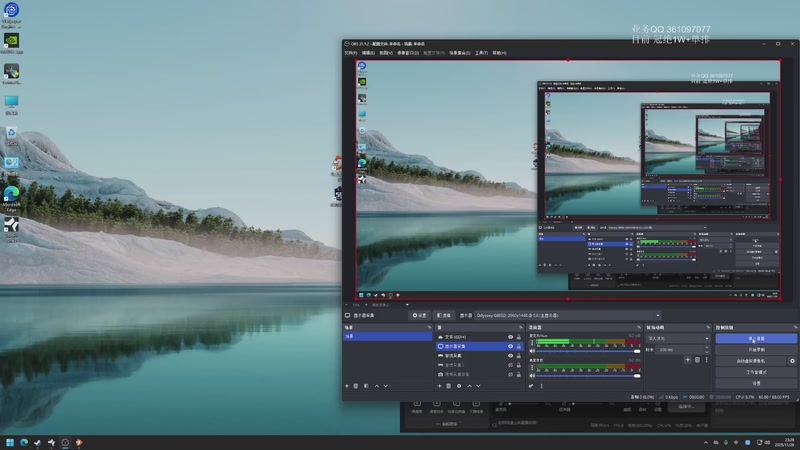The width and height of the screenshot is (800, 450).
Task: Open the 麦克风/Aux three-dot options menu
Action: coord(532,343)
